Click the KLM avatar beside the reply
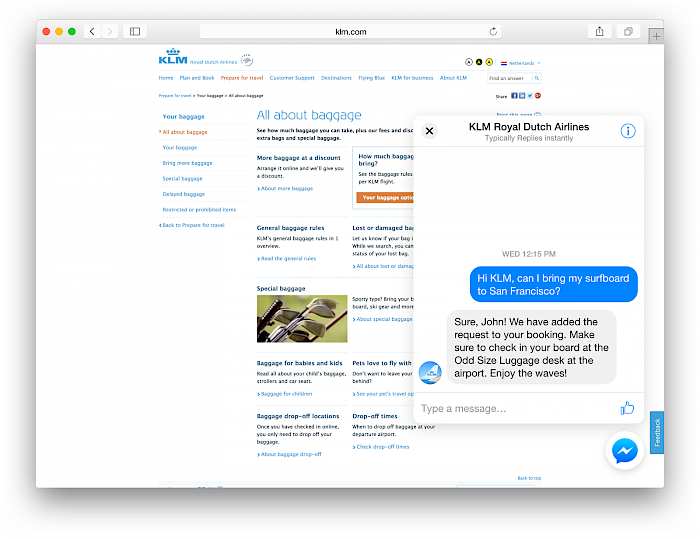This screenshot has height=539, width=700. click(430, 372)
